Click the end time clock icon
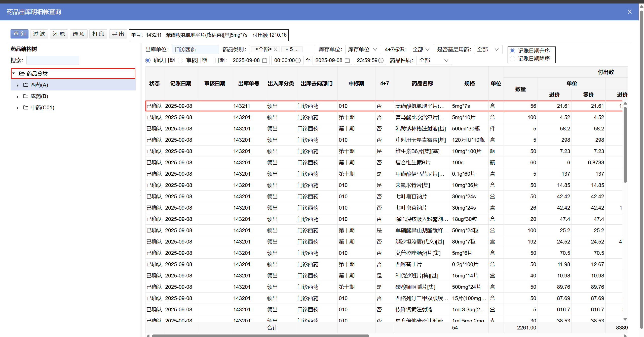The height and width of the screenshot is (337, 644). click(x=381, y=60)
